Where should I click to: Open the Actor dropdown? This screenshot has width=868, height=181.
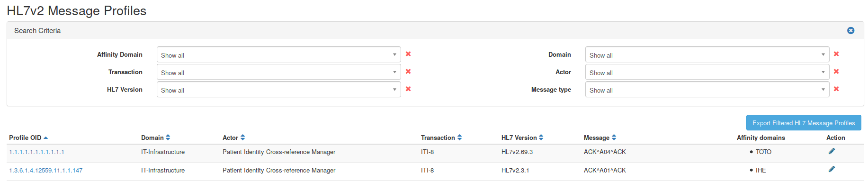coord(707,72)
